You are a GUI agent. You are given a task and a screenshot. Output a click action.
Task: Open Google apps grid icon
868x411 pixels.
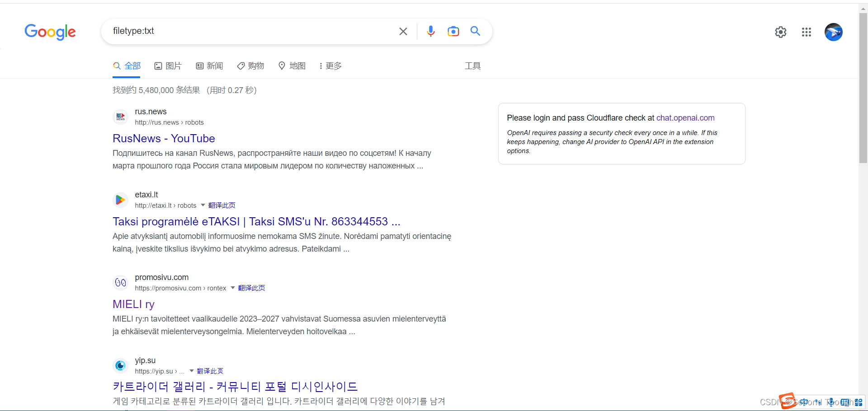pyautogui.click(x=807, y=32)
